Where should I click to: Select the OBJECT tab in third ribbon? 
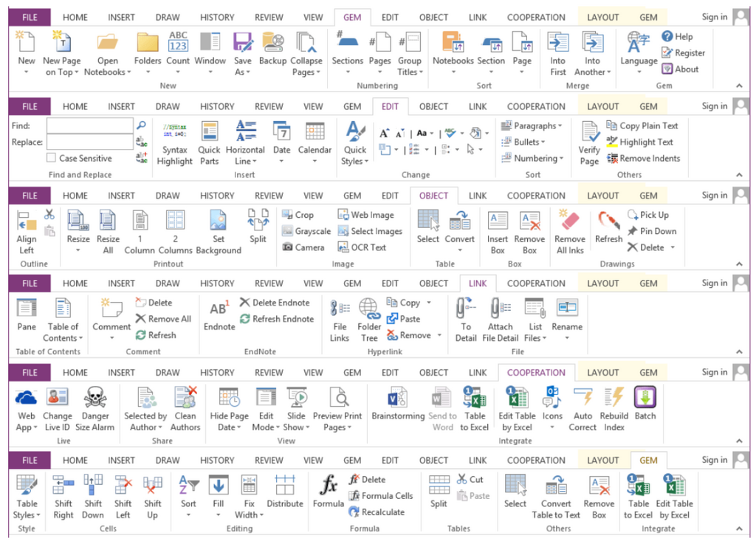[x=433, y=196]
